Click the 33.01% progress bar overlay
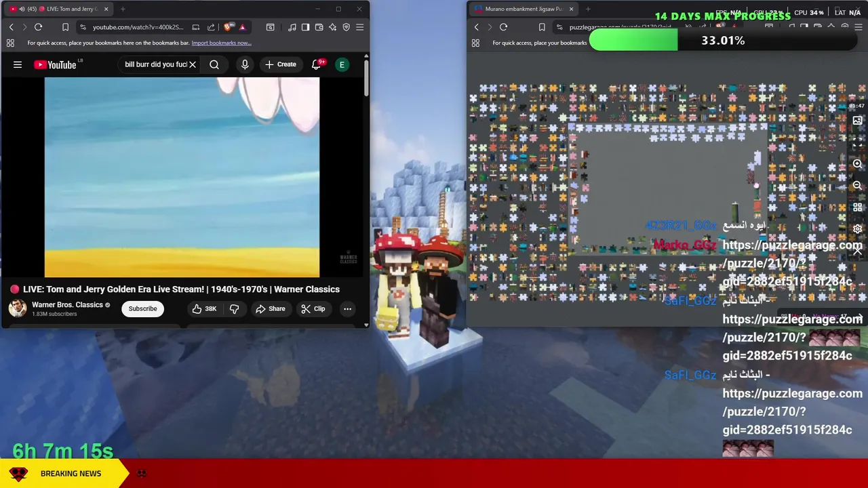The image size is (868, 488). pos(724,41)
